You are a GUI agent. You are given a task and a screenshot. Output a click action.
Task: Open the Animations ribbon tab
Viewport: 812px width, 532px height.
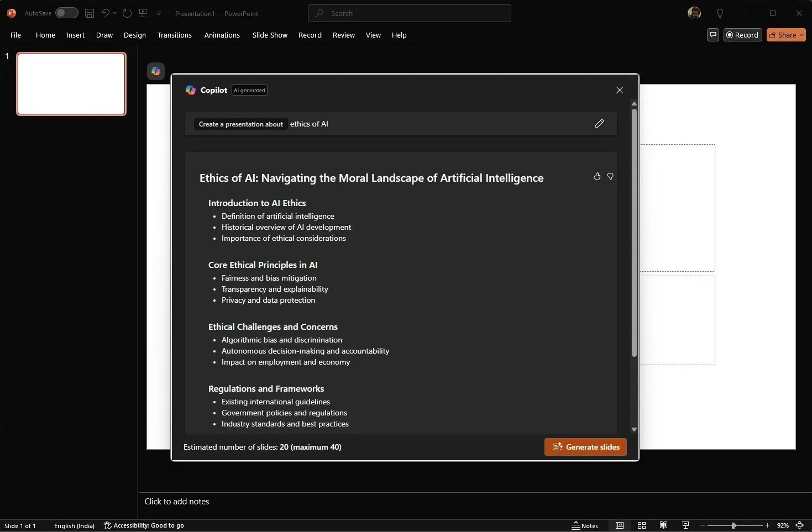tap(222, 35)
